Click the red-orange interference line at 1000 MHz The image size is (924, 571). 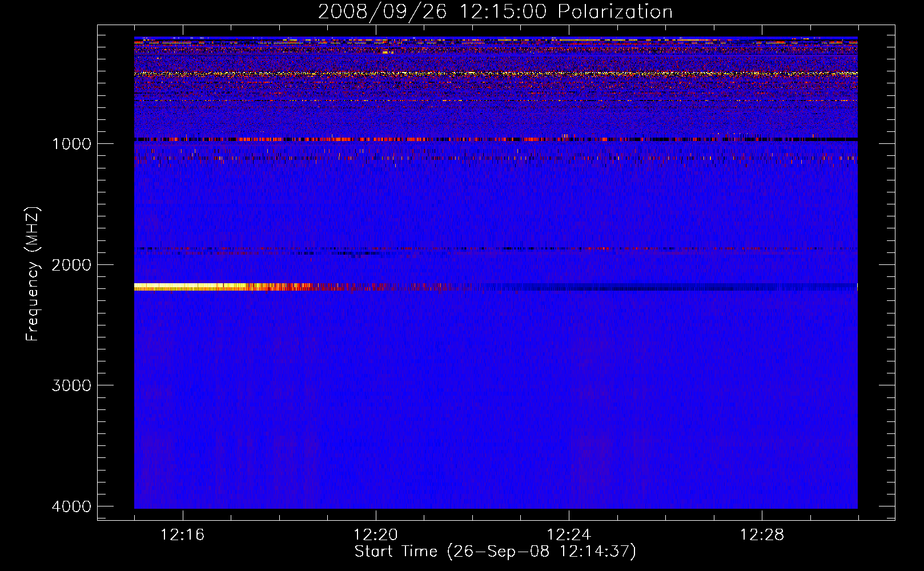pyautogui.click(x=496, y=139)
